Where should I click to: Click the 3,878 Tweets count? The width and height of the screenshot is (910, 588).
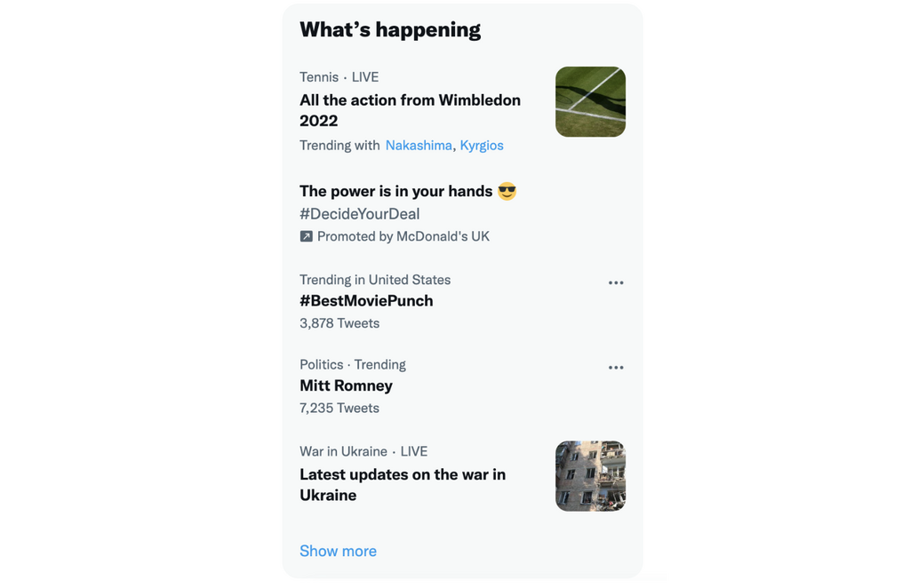click(339, 323)
